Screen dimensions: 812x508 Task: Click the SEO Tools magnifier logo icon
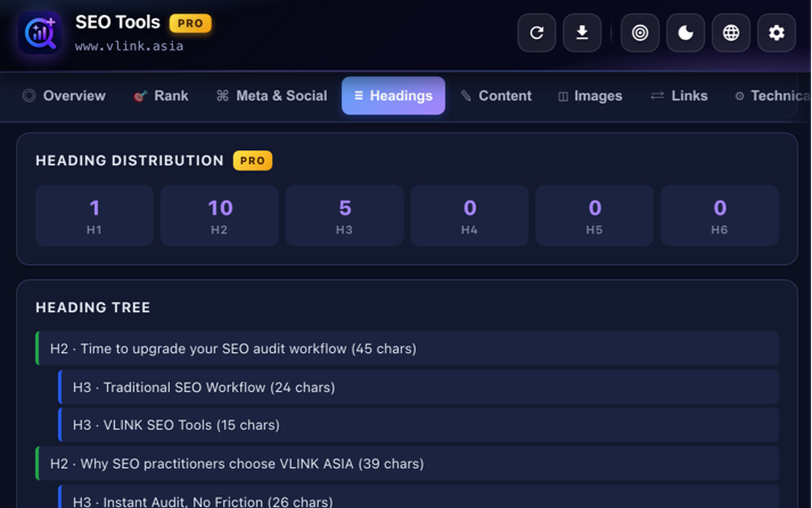[40, 33]
